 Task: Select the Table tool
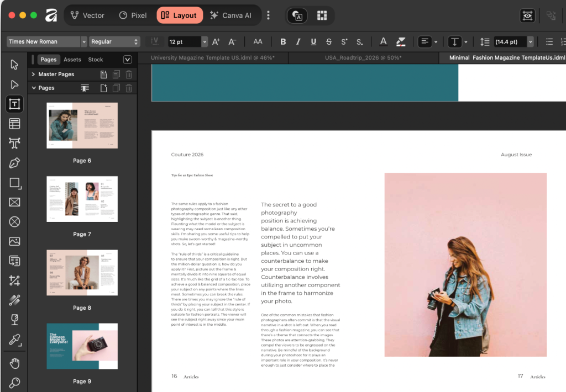(14, 124)
